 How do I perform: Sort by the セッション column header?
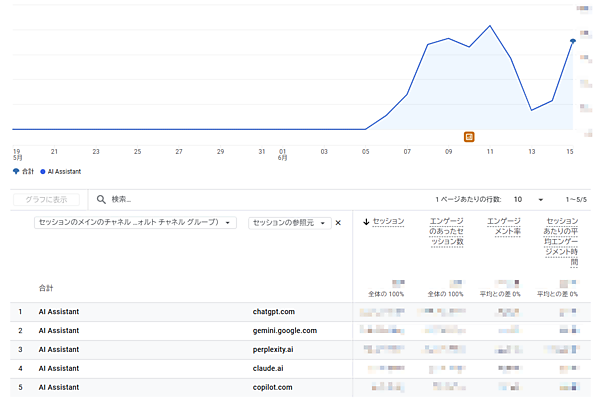(388, 221)
